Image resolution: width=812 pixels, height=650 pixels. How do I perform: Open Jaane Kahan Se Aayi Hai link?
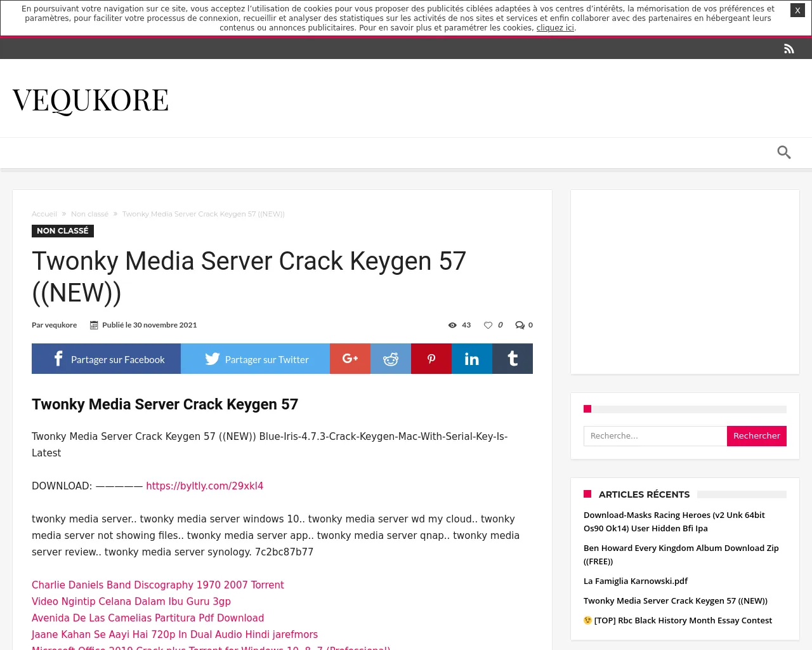tap(174, 634)
